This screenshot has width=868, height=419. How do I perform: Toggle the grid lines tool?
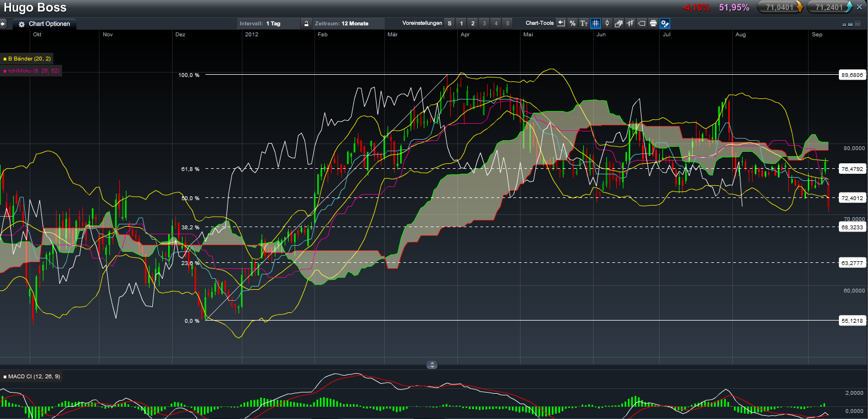pos(595,23)
